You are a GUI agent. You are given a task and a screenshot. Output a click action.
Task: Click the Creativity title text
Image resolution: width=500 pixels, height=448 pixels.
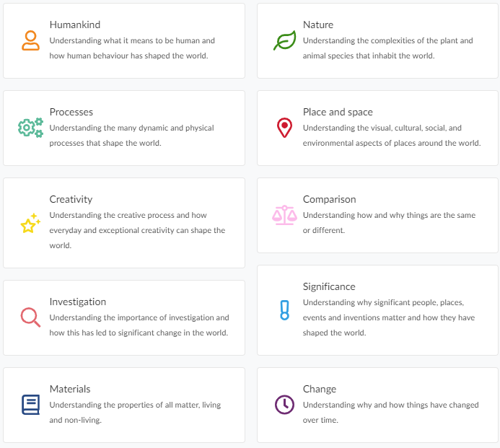(71, 200)
